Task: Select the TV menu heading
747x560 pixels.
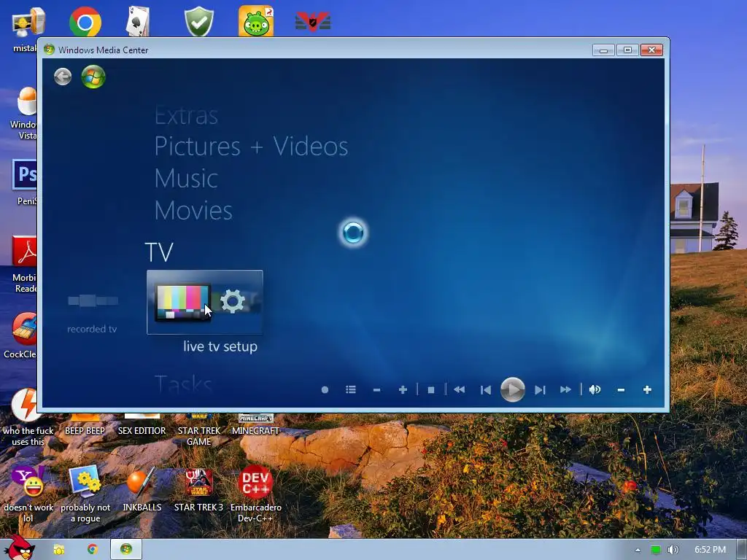Action: (158, 252)
